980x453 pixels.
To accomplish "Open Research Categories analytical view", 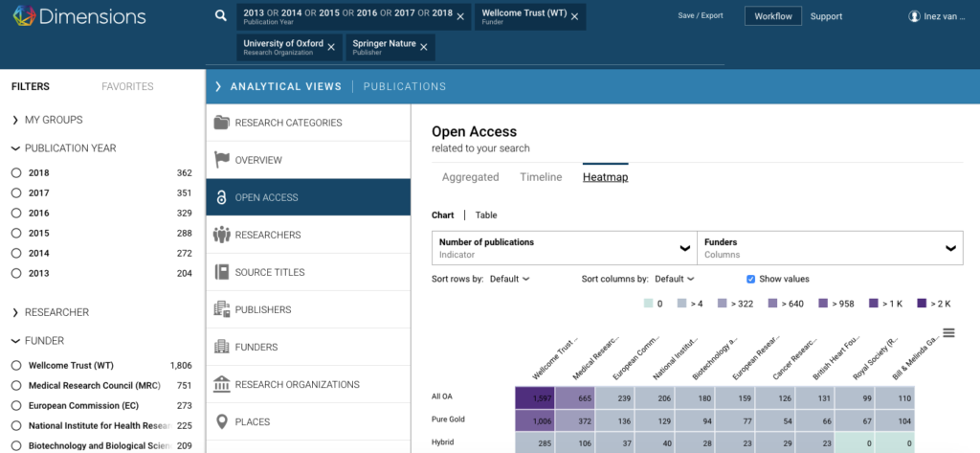I will coord(308,123).
